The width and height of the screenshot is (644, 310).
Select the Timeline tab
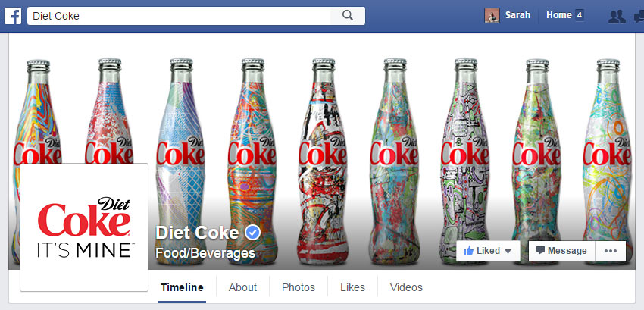[x=182, y=287]
